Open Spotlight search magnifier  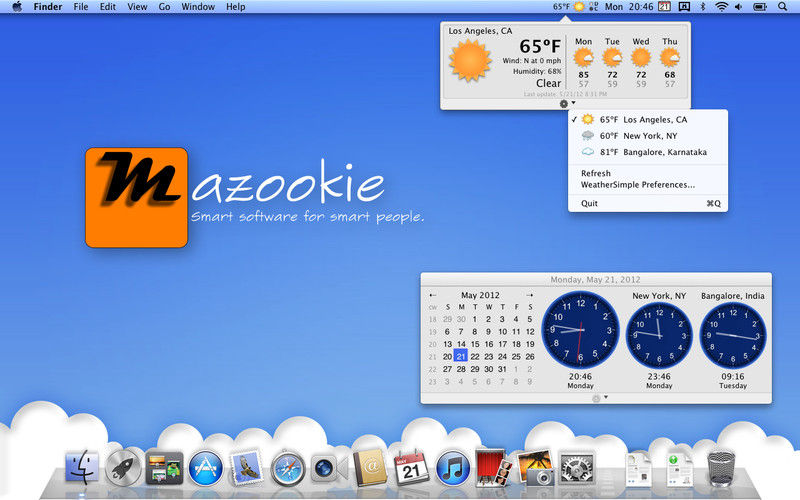pos(782,7)
